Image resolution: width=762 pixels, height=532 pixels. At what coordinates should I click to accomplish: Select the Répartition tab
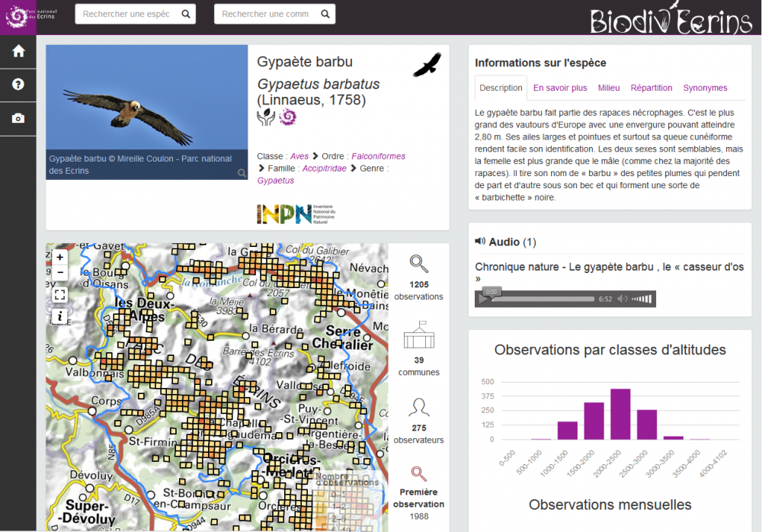(x=652, y=88)
